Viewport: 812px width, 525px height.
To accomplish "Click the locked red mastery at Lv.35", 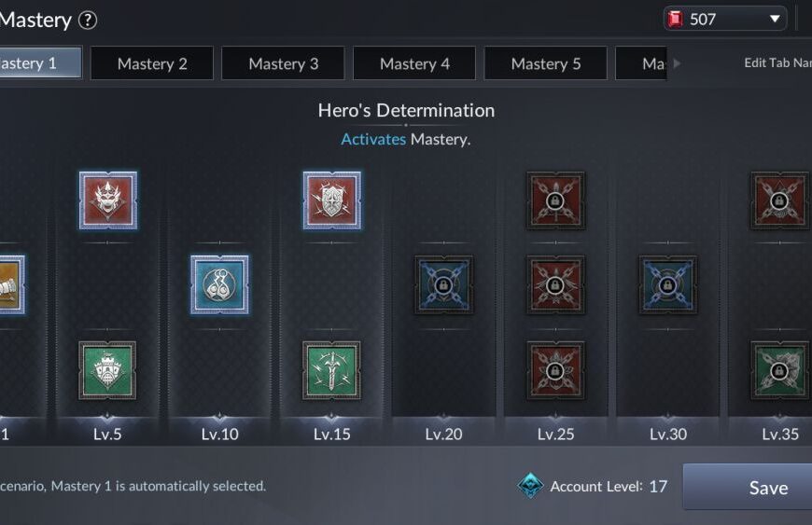I will click(x=780, y=200).
